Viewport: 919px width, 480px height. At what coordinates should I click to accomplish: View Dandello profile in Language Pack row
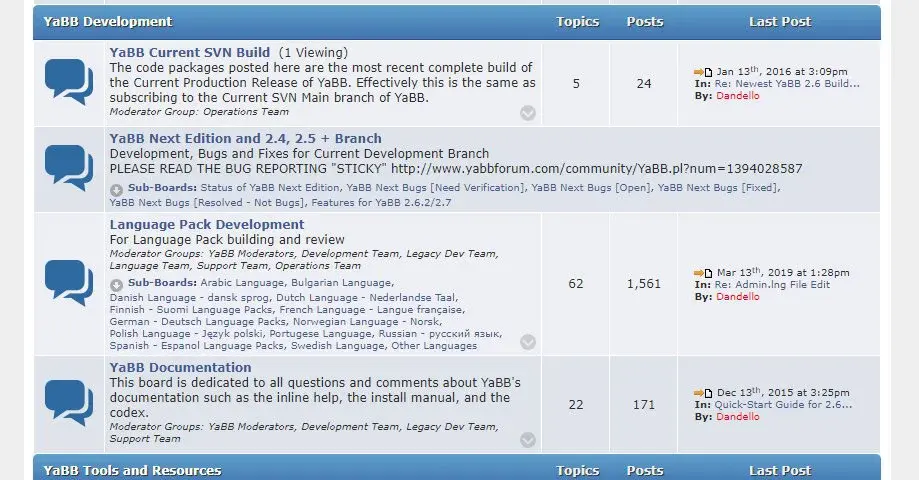click(737, 297)
